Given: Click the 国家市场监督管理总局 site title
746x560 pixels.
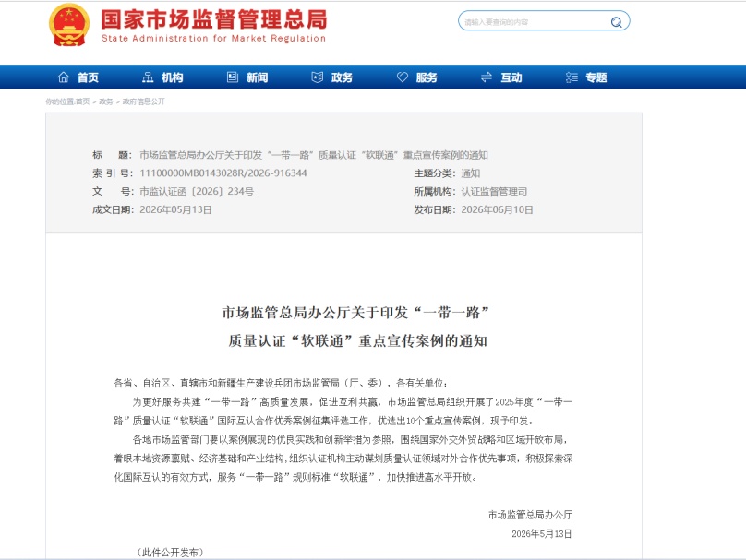Looking at the screenshot, I should pos(214,19).
